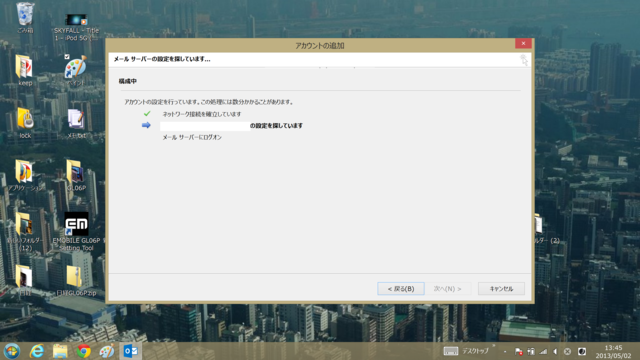This screenshot has width=640, height=360.
Task: Click the text メール サーバーにログオン
Action: click(x=192, y=138)
